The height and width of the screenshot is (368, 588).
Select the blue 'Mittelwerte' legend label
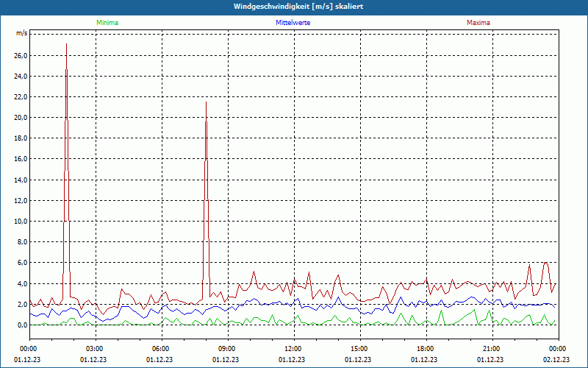click(293, 23)
